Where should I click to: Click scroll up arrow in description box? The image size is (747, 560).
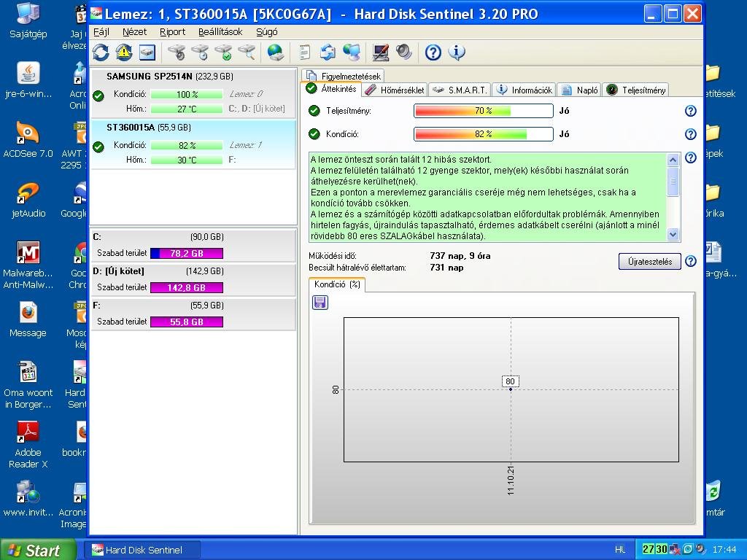673,160
